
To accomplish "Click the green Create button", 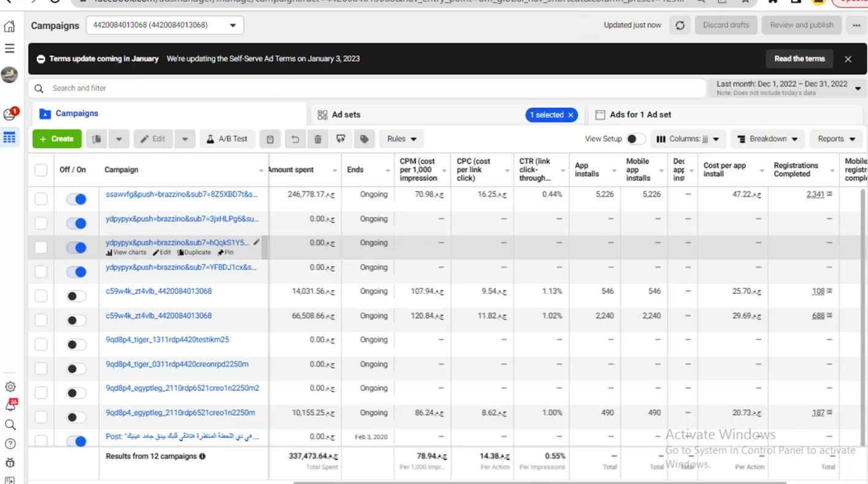I will [56, 139].
